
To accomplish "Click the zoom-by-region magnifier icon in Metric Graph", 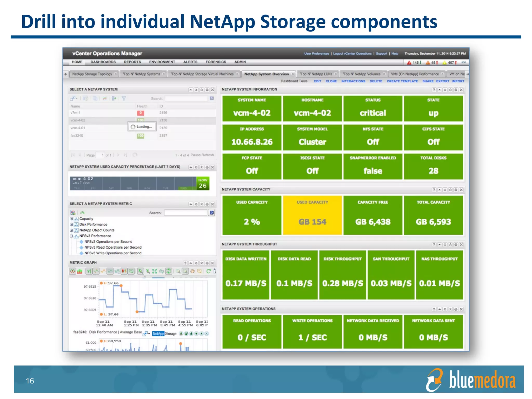I will (178, 271).
